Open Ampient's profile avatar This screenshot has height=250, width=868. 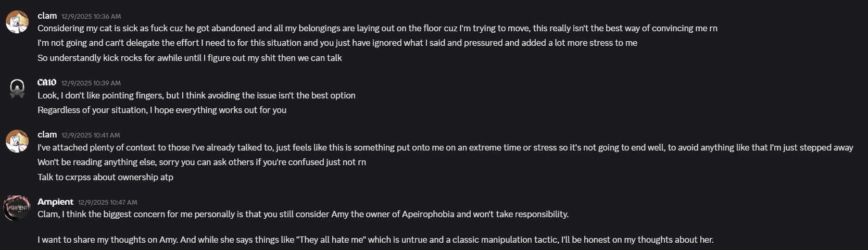[17, 208]
